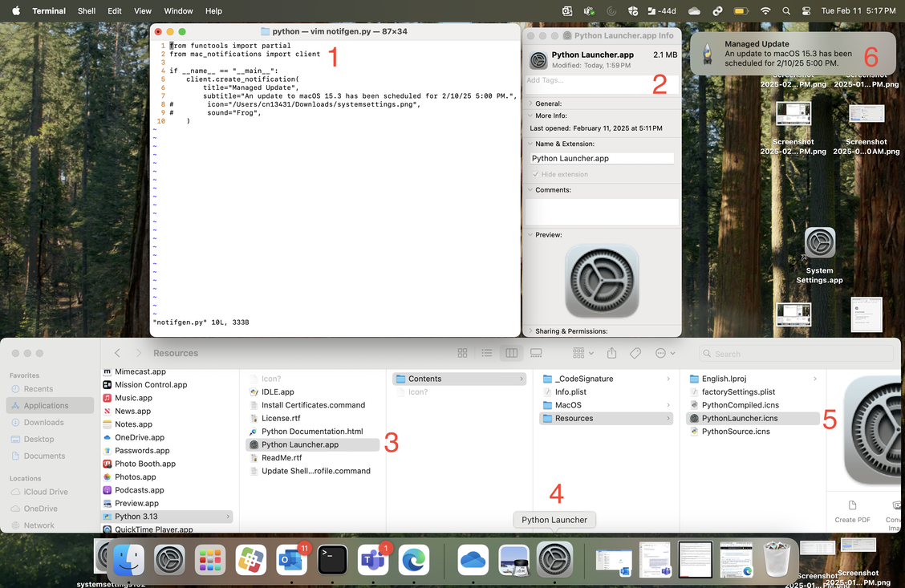Click the Apple menu logo
Screen dimensions: 905x588
click(16, 11)
